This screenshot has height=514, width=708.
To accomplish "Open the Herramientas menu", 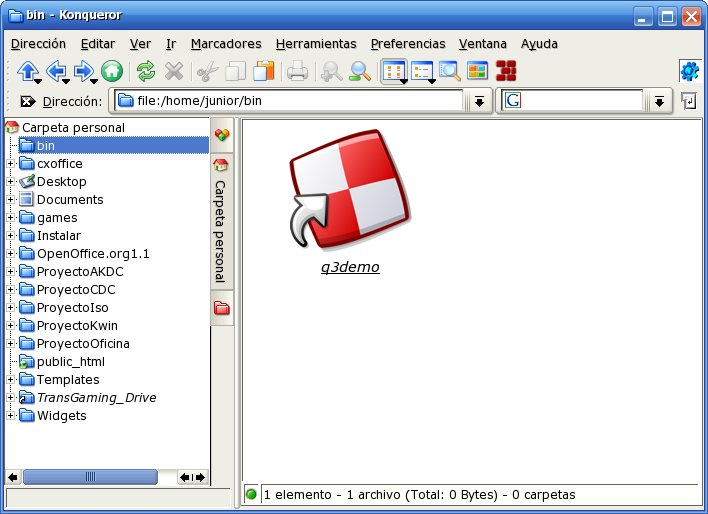I will click(316, 44).
